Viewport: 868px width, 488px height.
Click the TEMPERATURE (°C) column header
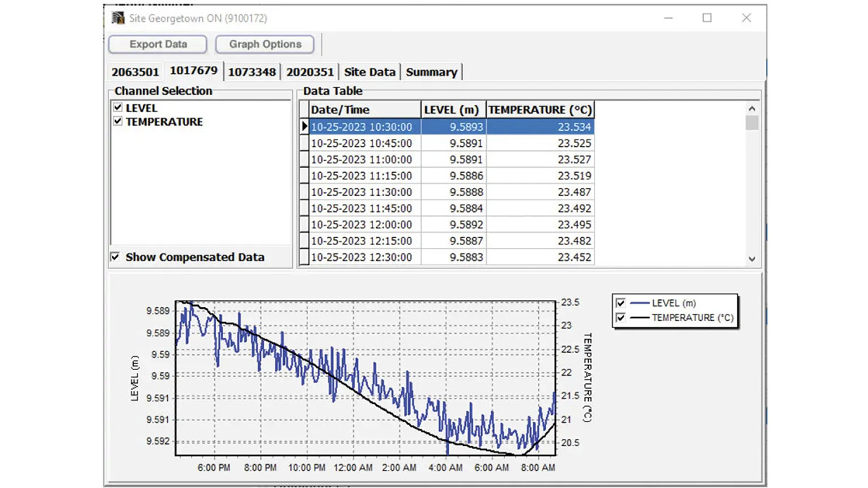540,110
